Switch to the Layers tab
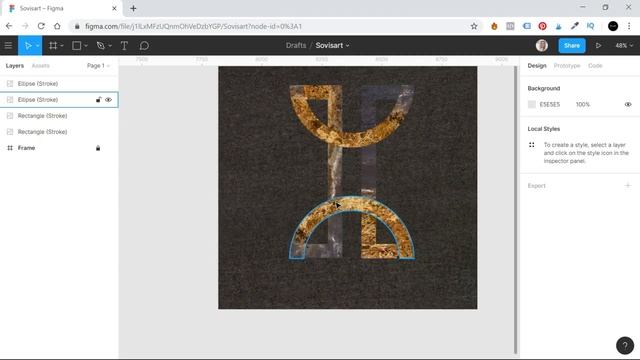Screen dimensions: 640x360 [15, 66]
